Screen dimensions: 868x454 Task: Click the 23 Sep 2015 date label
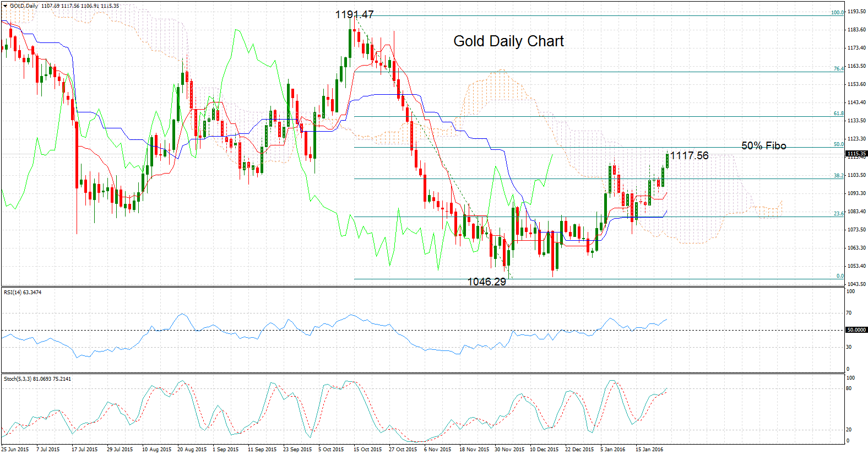point(297,450)
